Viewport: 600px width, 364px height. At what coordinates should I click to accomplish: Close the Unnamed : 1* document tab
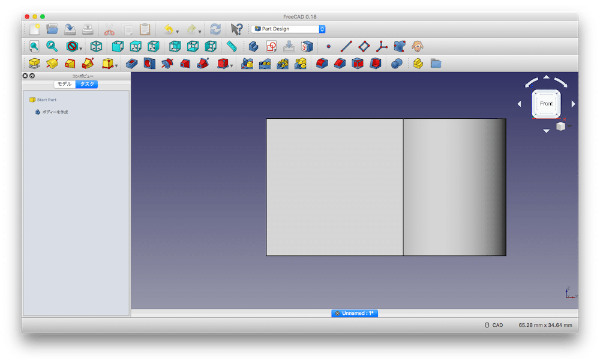coord(337,314)
